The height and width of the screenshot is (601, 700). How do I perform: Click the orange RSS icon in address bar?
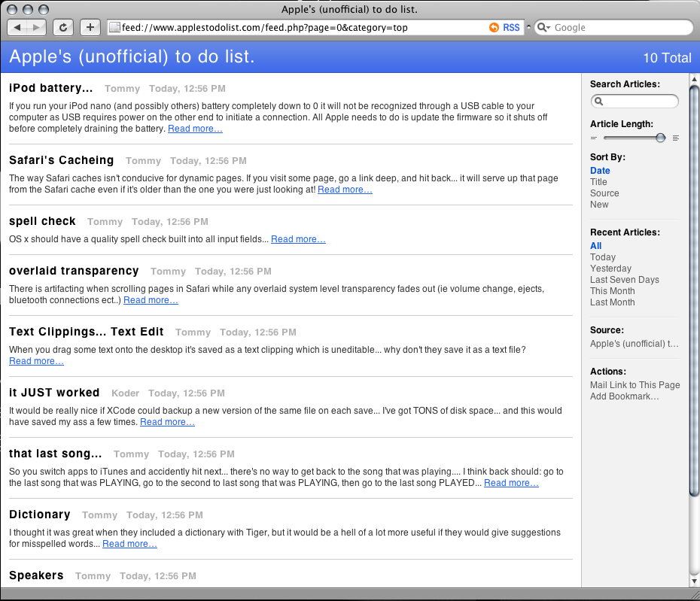click(494, 27)
